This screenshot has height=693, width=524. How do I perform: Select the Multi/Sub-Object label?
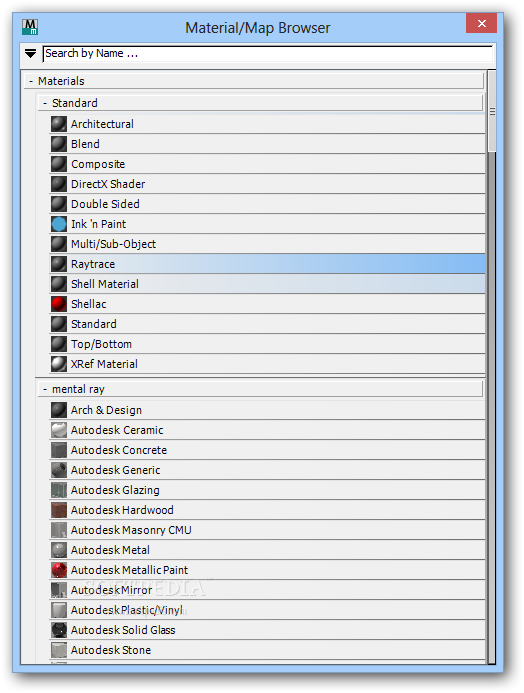(114, 244)
